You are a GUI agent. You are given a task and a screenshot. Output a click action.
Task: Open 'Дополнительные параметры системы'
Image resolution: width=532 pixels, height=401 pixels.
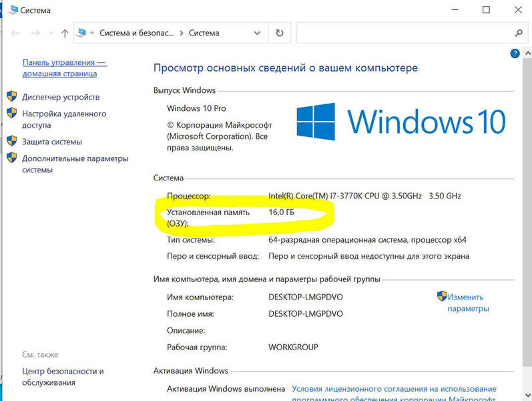(x=75, y=164)
